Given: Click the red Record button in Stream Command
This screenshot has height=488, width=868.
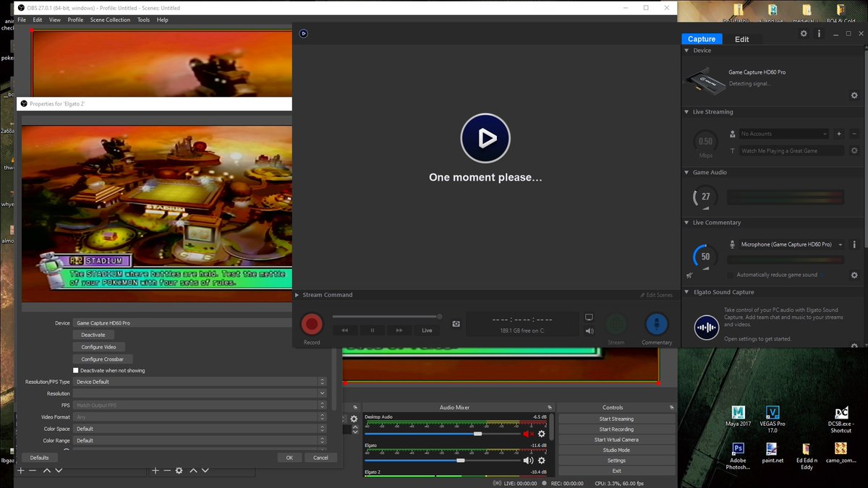Looking at the screenshot, I should click(x=312, y=324).
